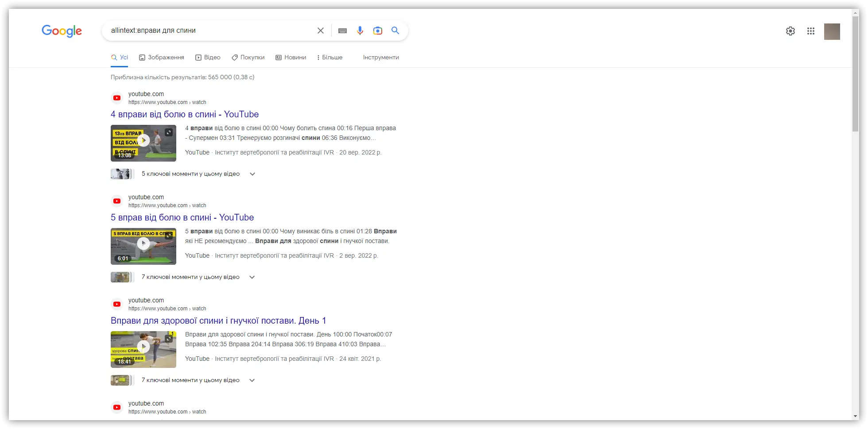Screen dimensions: 868x429
Task: Click YouTube favicon of third result
Action: [117, 304]
